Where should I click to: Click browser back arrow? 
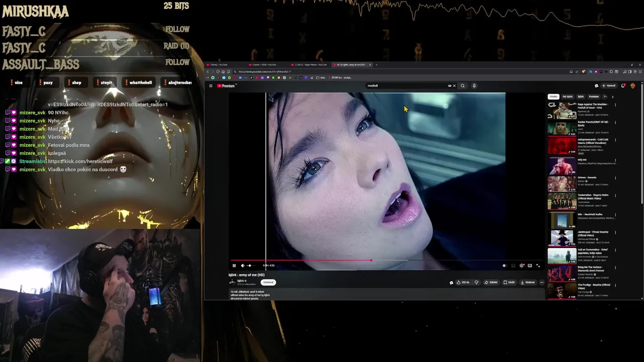[x=208, y=71]
